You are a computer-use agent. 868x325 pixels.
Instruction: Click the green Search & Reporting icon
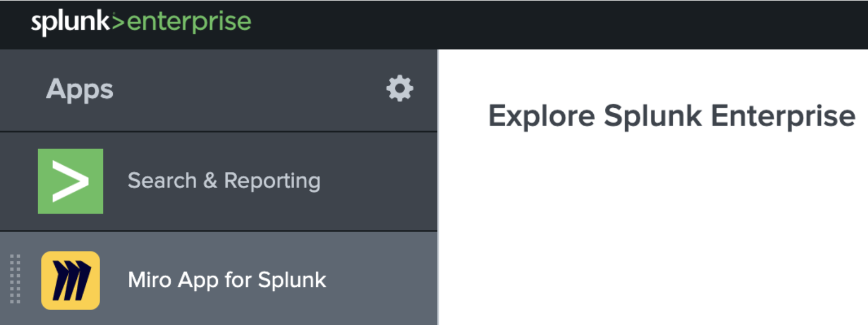pos(70,181)
